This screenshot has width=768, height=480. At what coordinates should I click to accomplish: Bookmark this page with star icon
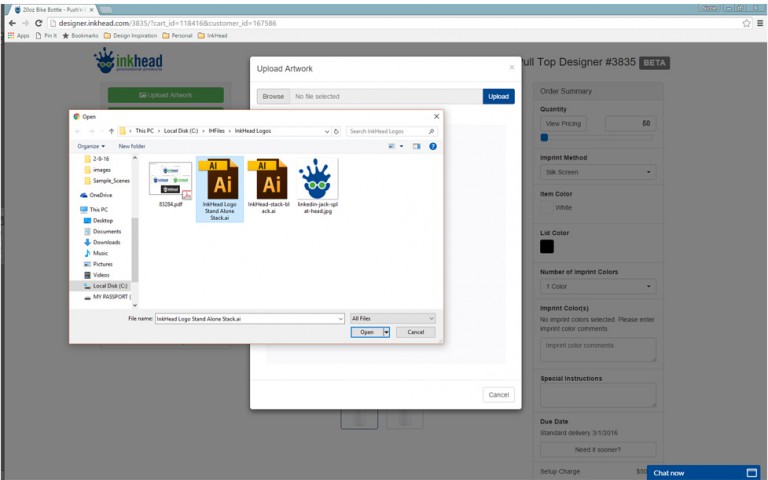pyautogui.click(x=746, y=23)
